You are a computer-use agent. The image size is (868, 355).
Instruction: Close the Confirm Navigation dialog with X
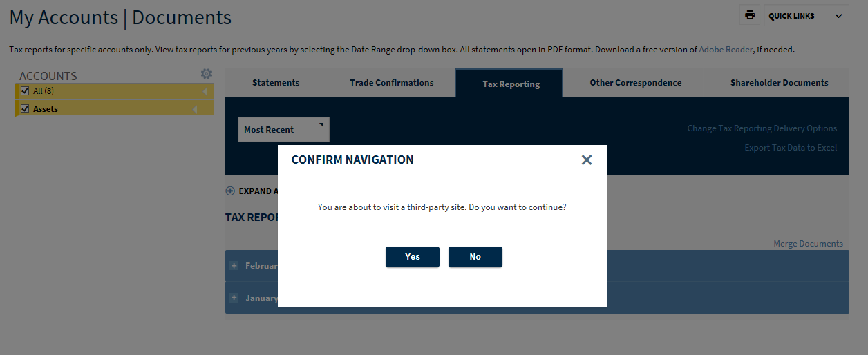(x=587, y=160)
